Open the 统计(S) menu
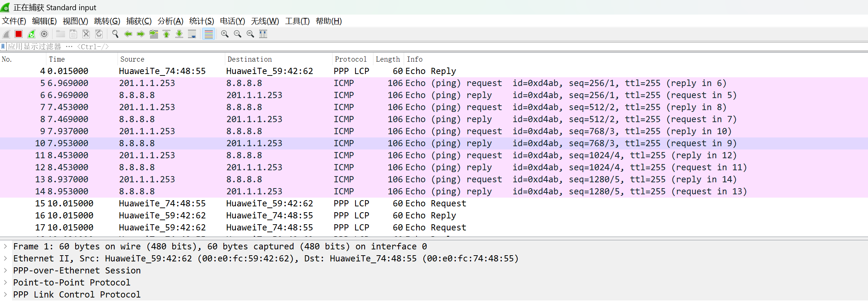This screenshot has height=307, width=868. point(201,21)
